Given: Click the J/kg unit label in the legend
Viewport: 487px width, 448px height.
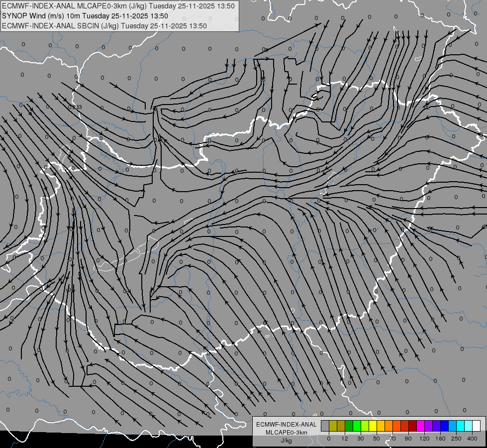Looking at the screenshot, I should (287, 441).
